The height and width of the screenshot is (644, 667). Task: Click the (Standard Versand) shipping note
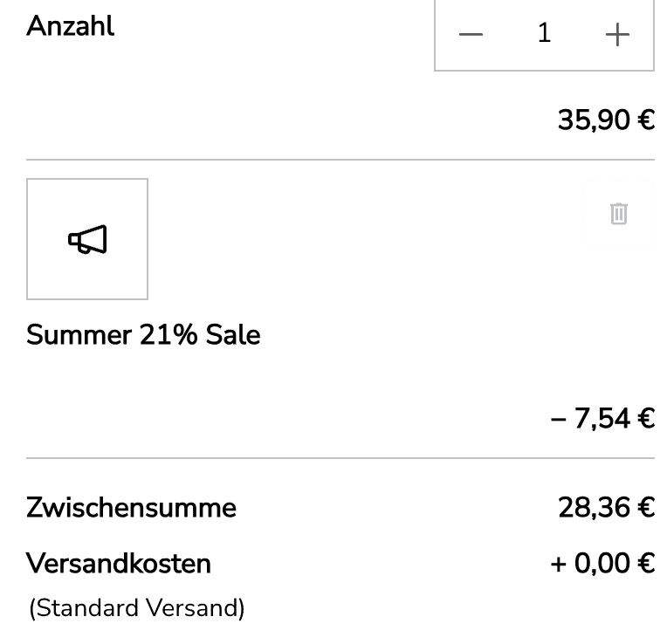(x=136, y=608)
